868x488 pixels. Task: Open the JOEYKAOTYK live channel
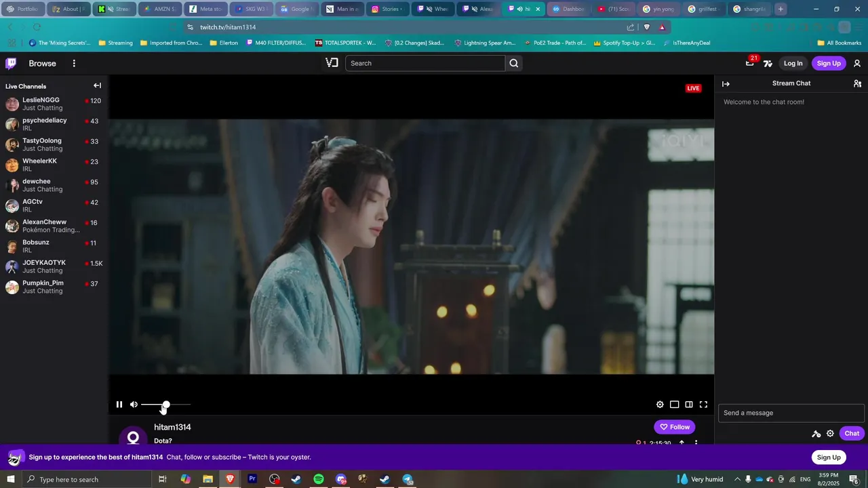(x=54, y=266)
